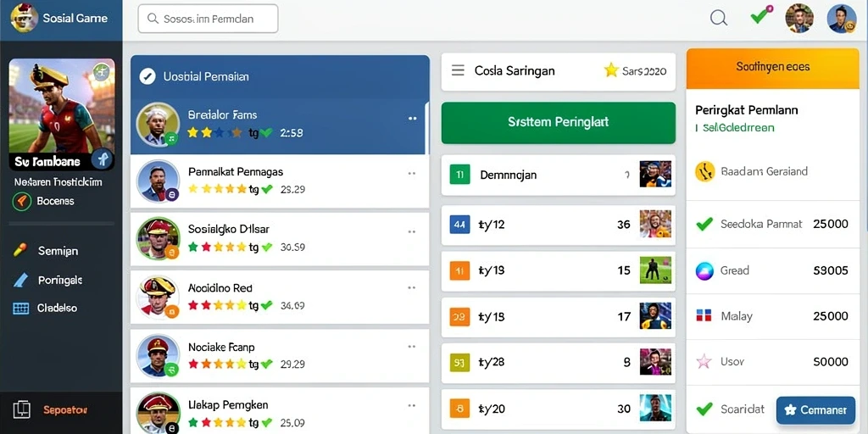Viewport: 868px width, 434px height.
Task: Select the Baadans Geraiand yellow icon
Action: (704, 171)
